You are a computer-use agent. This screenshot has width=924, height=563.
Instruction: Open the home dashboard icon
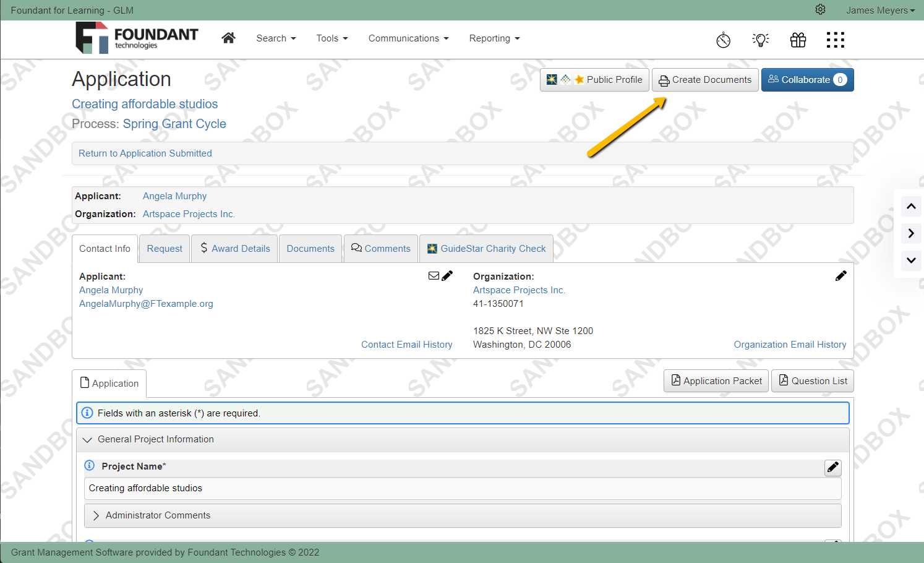(228, 38)
